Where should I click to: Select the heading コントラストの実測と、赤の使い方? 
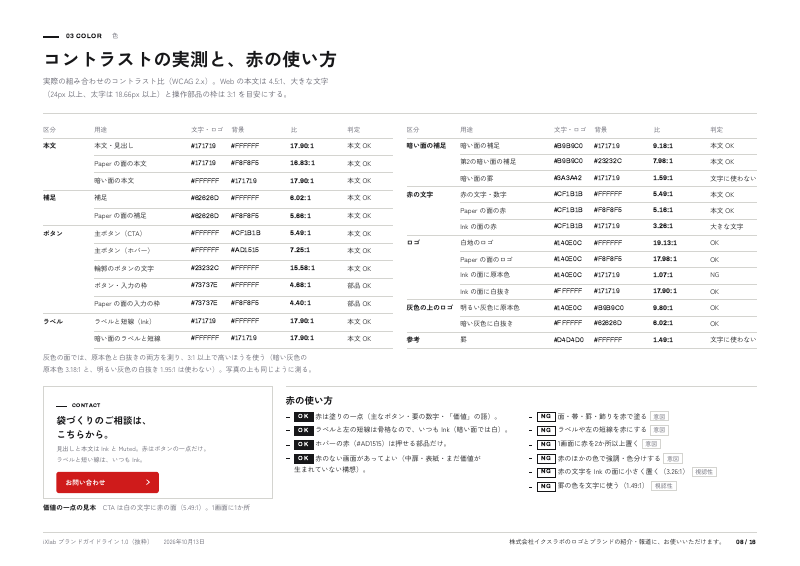(x=190, y=59)
